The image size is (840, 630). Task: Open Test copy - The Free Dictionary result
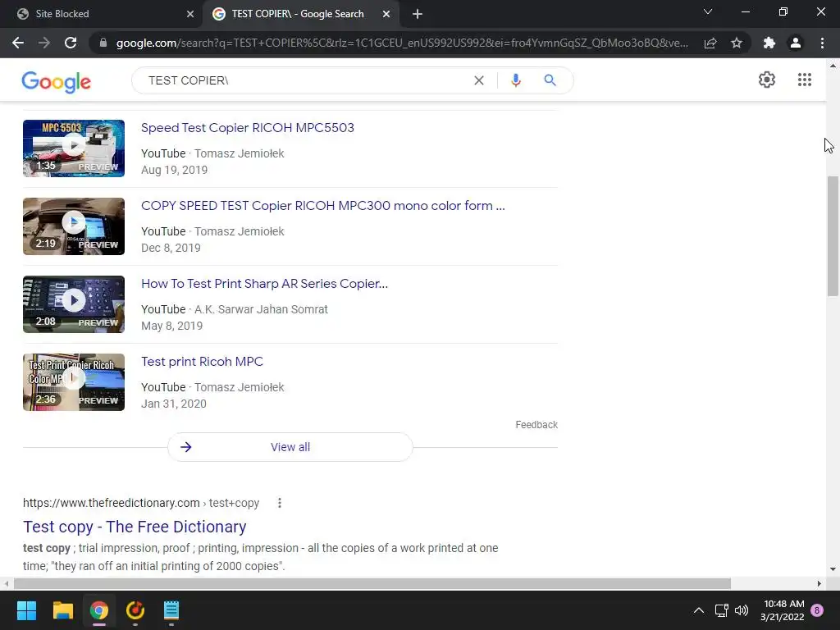tap(135, 527)
